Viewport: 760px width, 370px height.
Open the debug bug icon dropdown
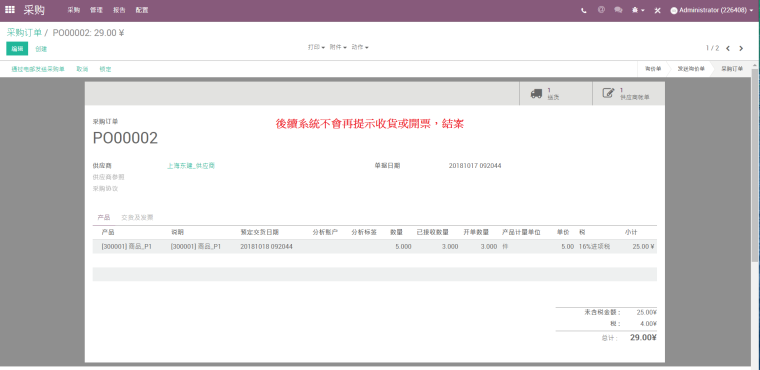(x=638, y=10)
